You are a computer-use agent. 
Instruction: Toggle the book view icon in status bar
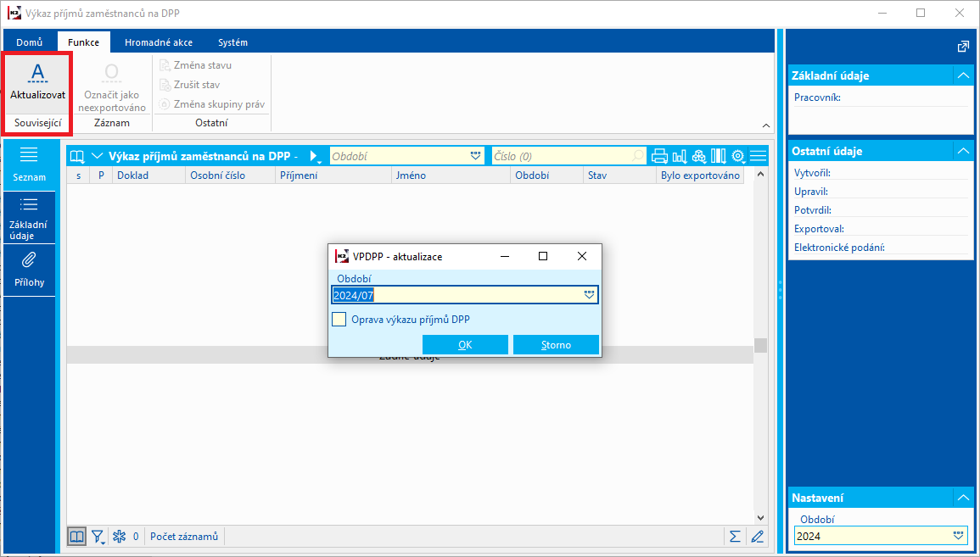77,537
